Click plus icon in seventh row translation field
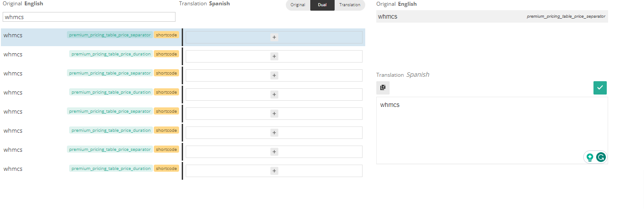This screenshot has height=217, width=644. (274, 152)
